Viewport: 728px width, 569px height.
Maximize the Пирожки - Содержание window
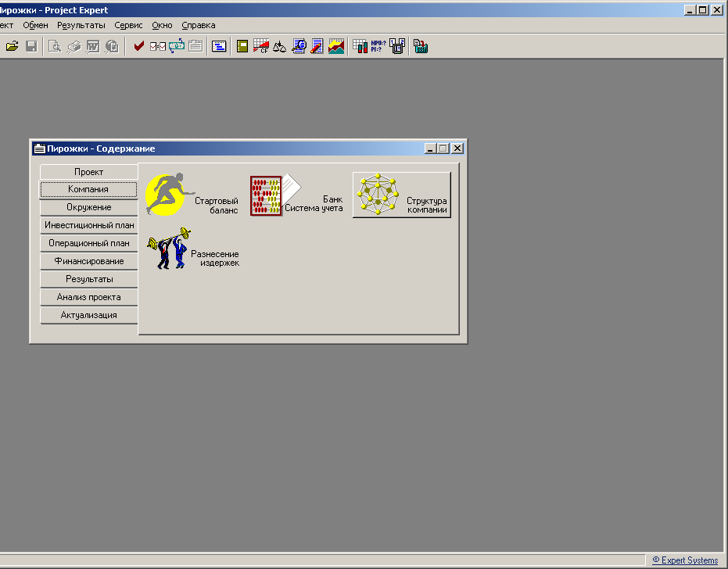pos(443,149)
